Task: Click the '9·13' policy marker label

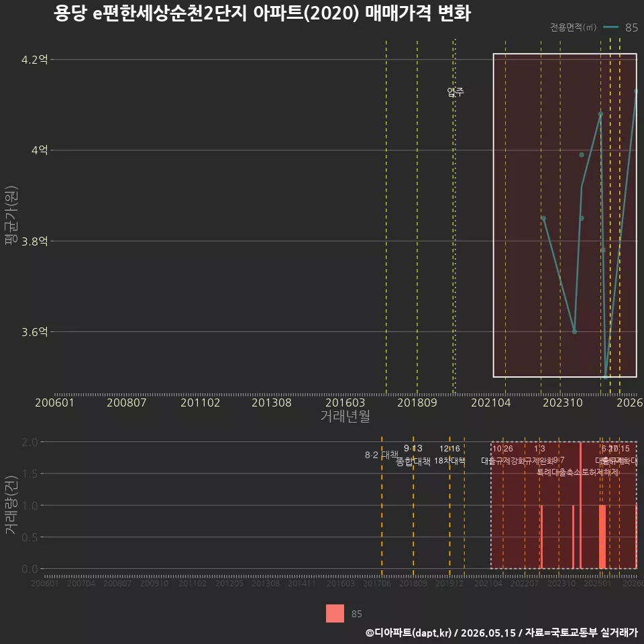Action: click(x=413, y=448)
